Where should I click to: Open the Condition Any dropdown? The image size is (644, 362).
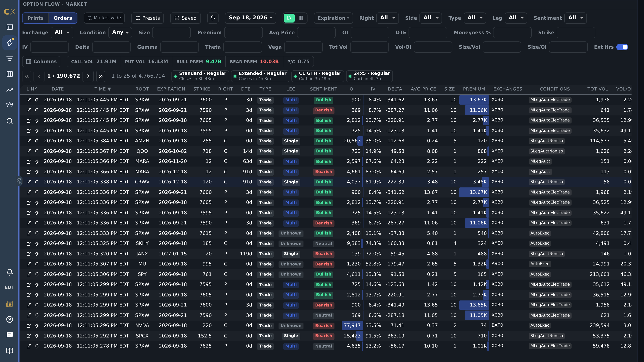tap(120, 32)
